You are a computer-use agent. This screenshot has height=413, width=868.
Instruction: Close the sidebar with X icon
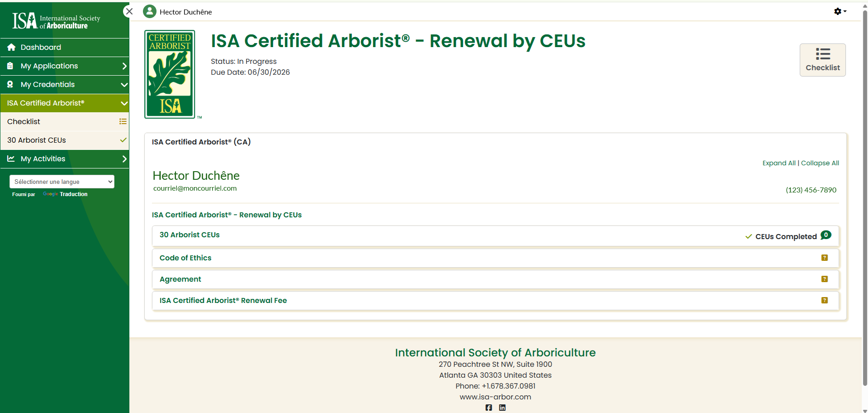pyautogui.click(x=129, y=11)
